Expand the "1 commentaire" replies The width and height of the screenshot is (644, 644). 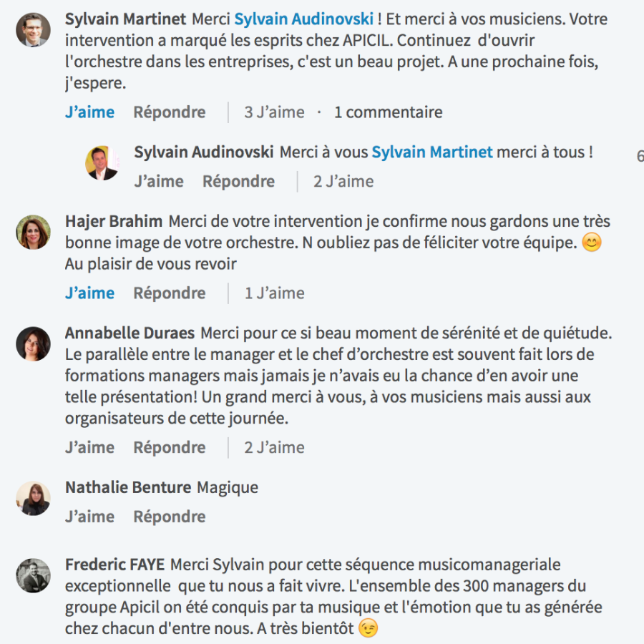click(x=388, y=112)
